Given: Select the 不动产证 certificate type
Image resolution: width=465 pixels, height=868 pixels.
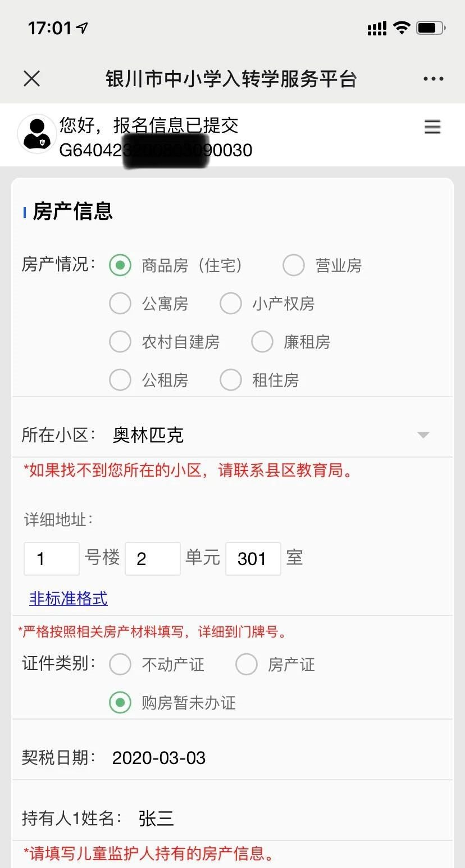Looking at the screenshot, I should pos(120,664).
